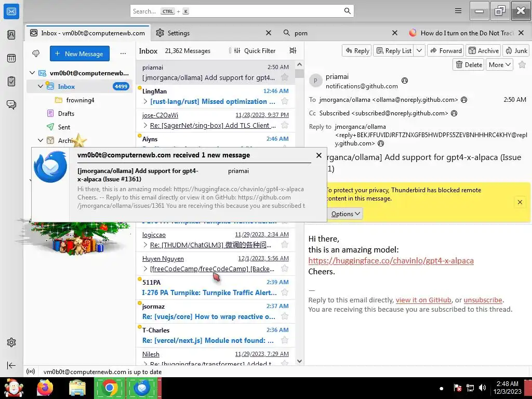The width and height of the screenshot is (532, 399).
Task: Collapse the Inbox folder tree
Action: point(41,86)
